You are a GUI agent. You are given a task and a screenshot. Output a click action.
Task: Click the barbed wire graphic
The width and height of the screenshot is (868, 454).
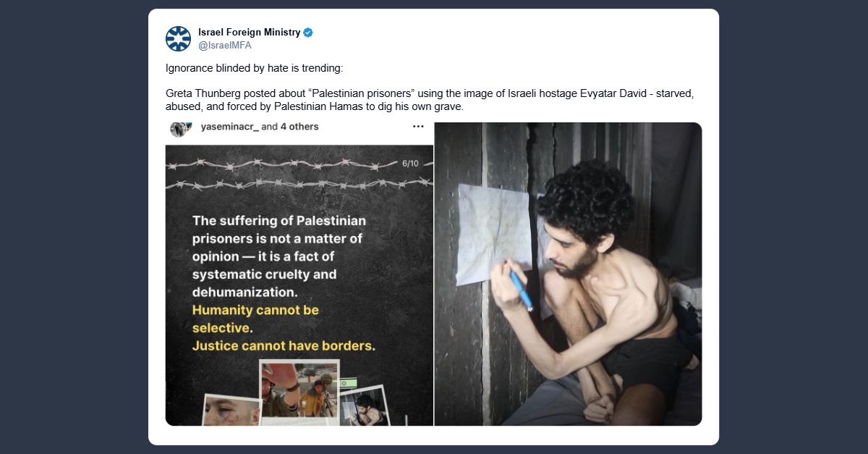click(299, 175)
